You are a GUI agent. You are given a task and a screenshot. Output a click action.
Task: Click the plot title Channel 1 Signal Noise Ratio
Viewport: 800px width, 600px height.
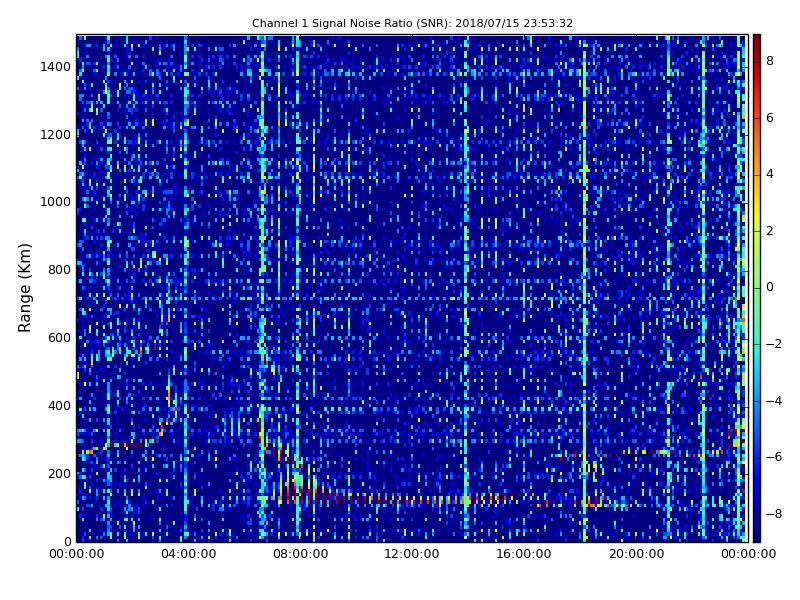412,23
